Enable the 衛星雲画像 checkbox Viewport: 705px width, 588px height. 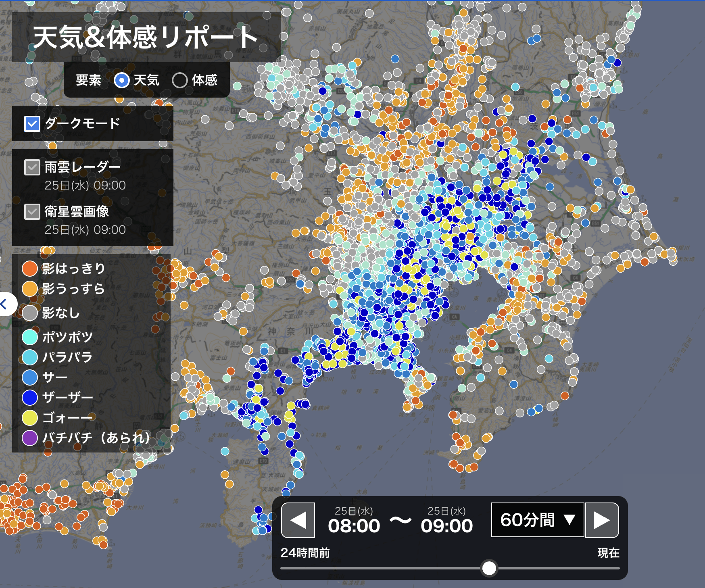point(32,212)
